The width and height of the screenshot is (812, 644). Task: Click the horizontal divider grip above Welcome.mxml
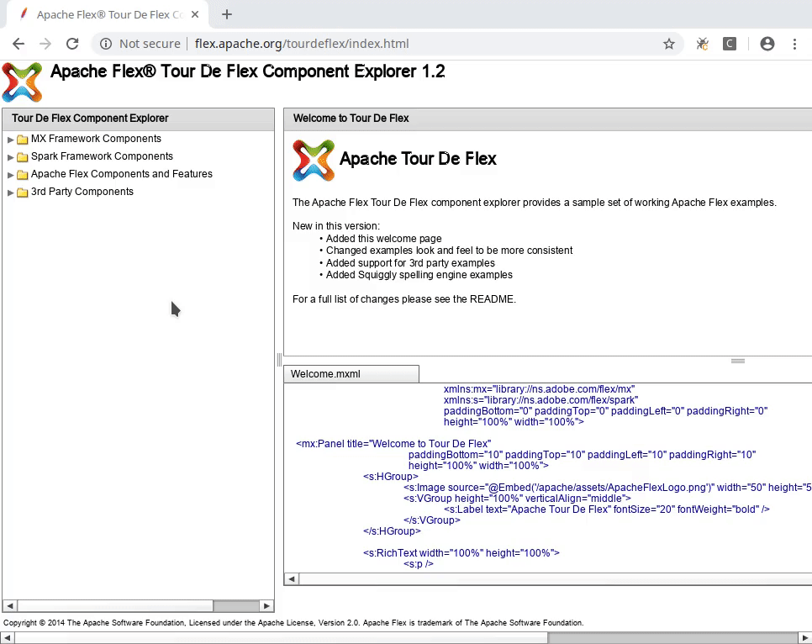click(738, 361)
